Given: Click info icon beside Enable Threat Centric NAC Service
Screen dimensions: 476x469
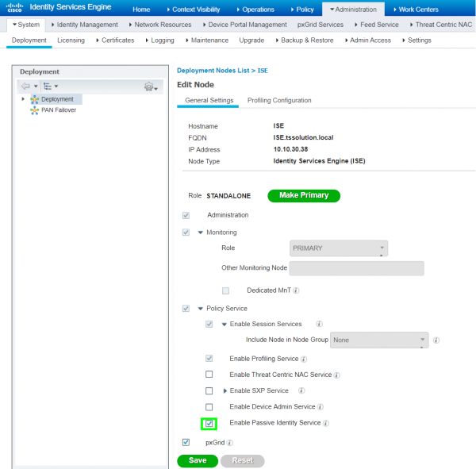Looking at the screenshot, I should point(337,375).
